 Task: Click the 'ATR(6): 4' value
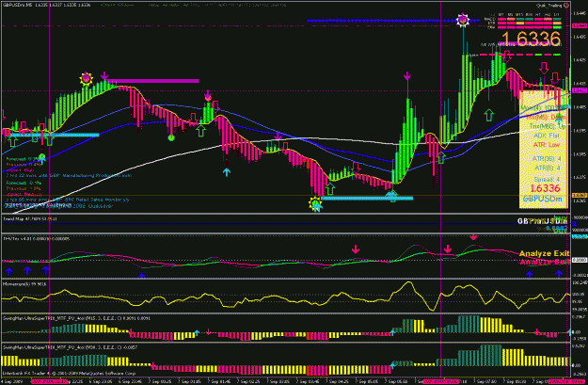tap(548, 168)
